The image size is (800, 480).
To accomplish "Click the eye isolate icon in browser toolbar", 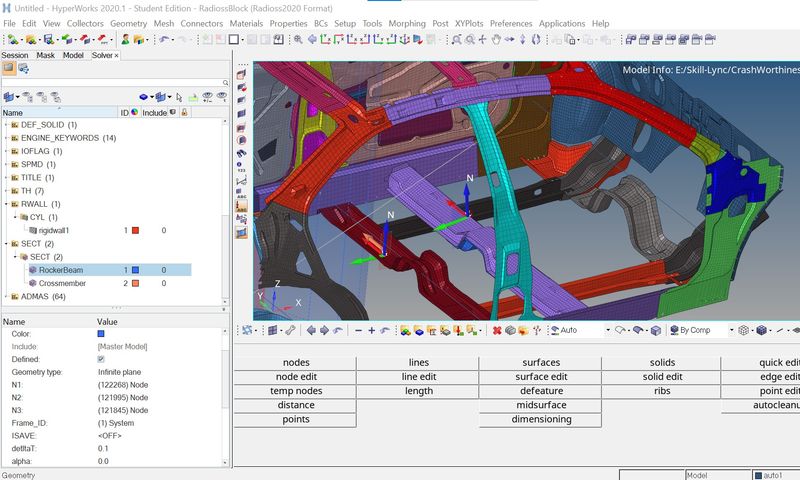I will click(221, 97).
